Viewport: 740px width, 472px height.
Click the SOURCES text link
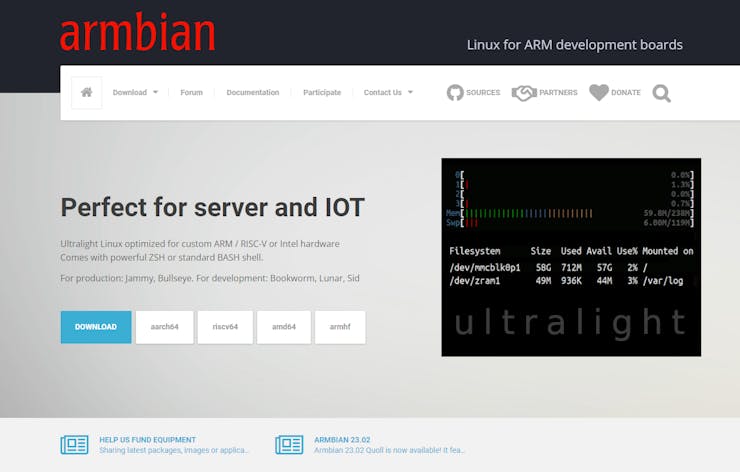coord(483,93)
